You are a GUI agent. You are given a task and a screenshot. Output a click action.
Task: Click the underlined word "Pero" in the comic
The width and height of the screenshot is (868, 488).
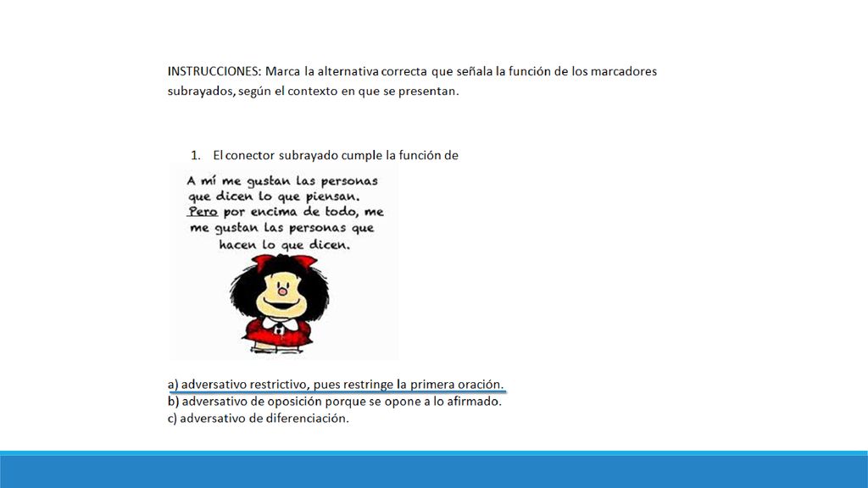203,212
